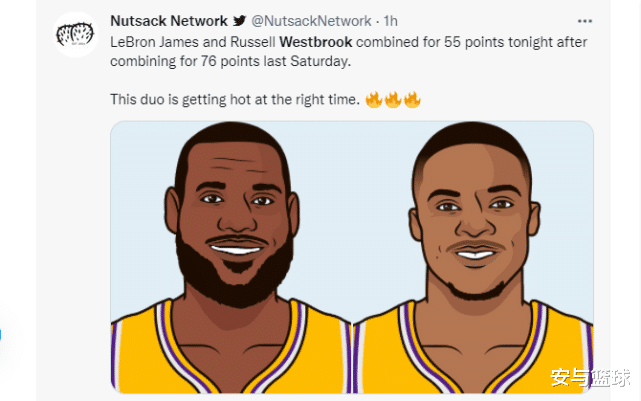Click the "76 points last Saturday" text
The height and width of the screenshot is (401, 641).
coord(274,61)
